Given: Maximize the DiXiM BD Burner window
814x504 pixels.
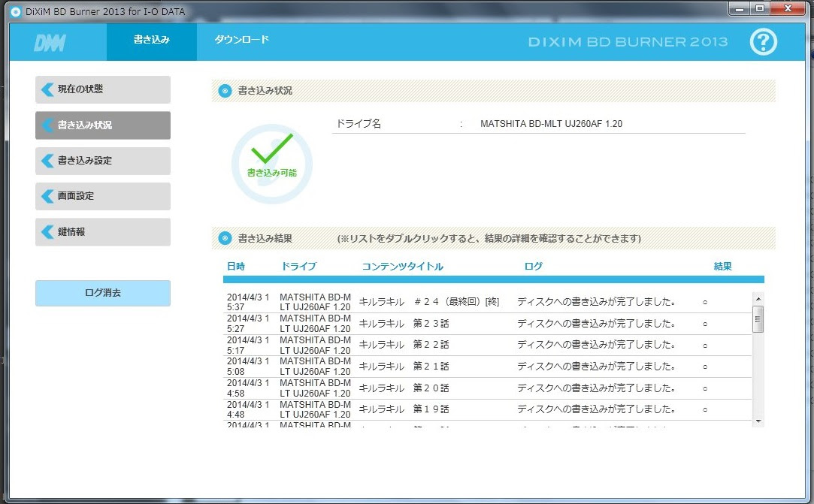Looking at the screenshot, I should coord(759,9).
